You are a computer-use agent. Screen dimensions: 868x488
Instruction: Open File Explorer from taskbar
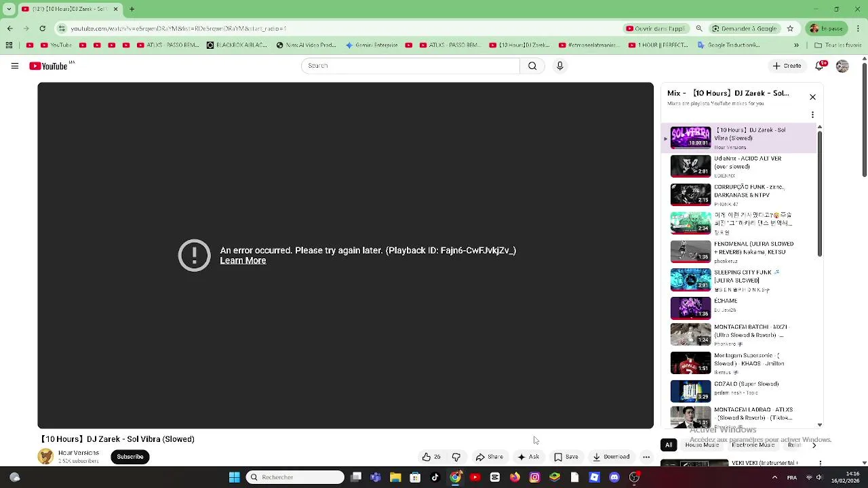click(x=395, y=477)
